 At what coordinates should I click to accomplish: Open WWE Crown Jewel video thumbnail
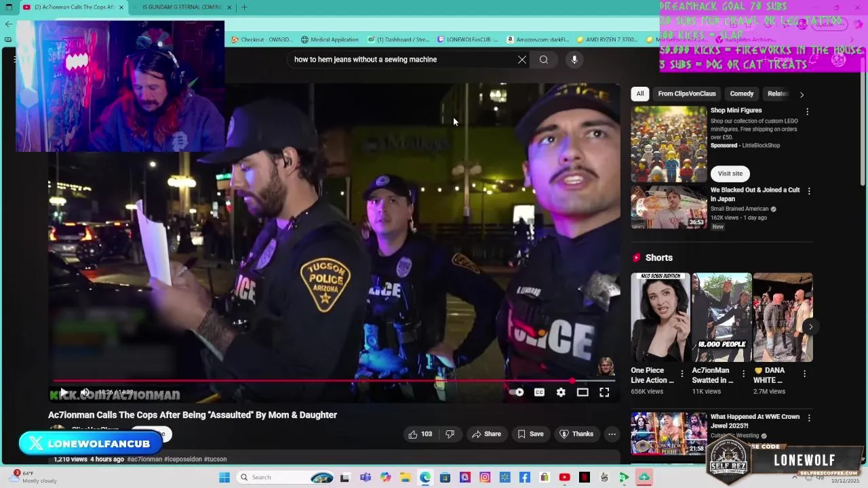pyautogui.click(x=669, y=433)
